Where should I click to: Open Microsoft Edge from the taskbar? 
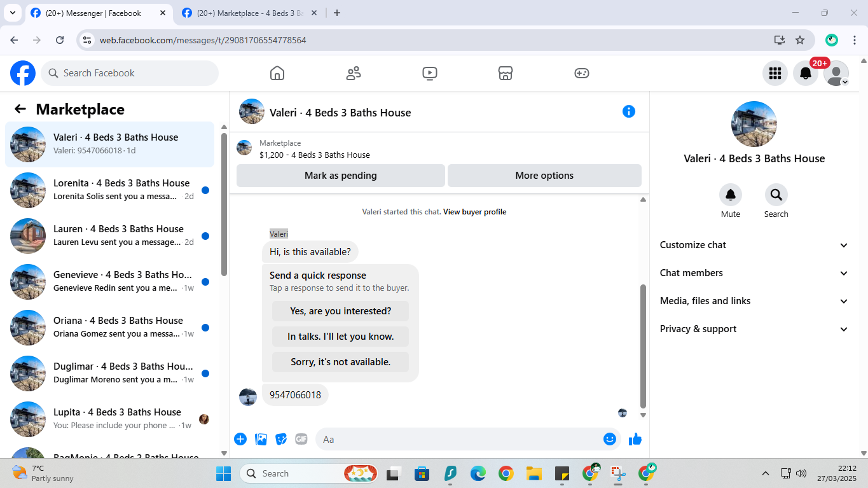(x=478, y=473)
